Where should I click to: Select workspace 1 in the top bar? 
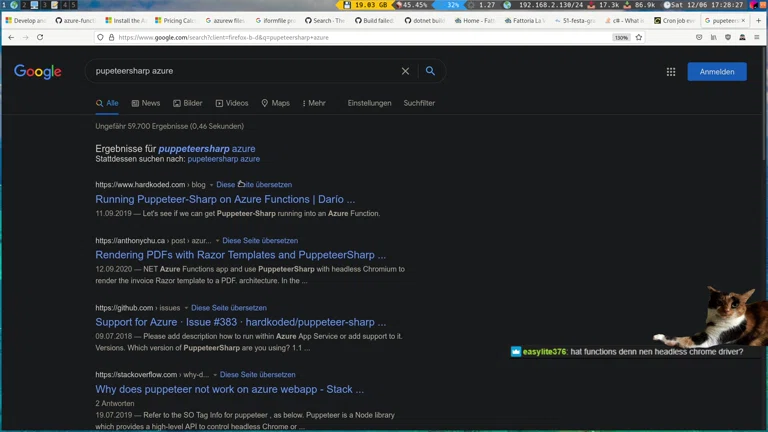[4, 4]
